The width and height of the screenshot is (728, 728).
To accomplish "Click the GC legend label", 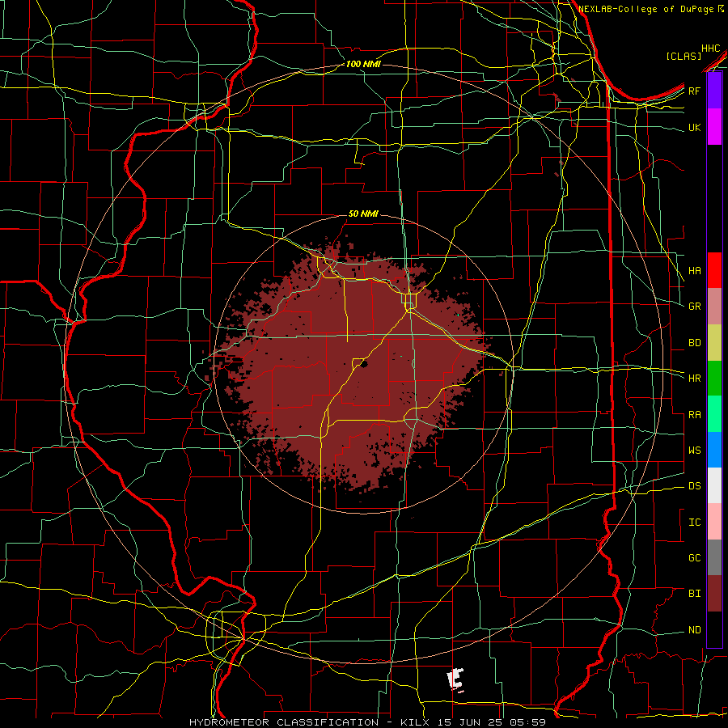I will 694,558.
